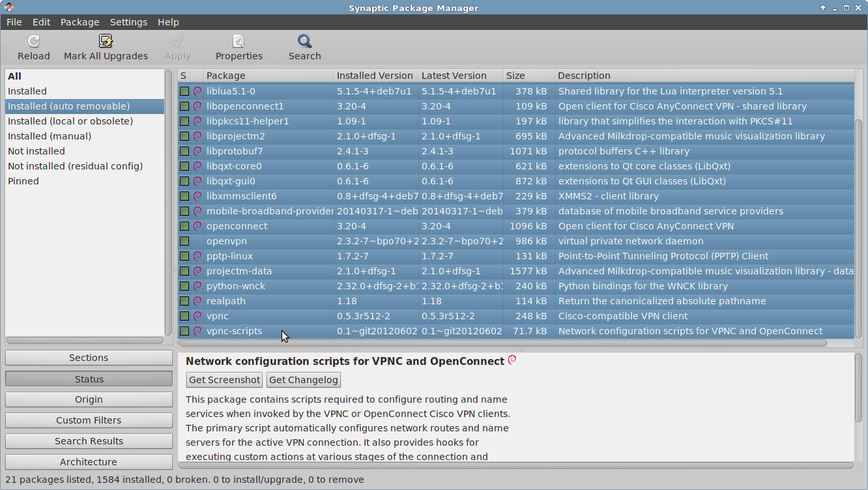Viewport: 868px width, 490px height.
Task: Click the Debian logo icon beside openconnect
Action: tap(197, 226)
